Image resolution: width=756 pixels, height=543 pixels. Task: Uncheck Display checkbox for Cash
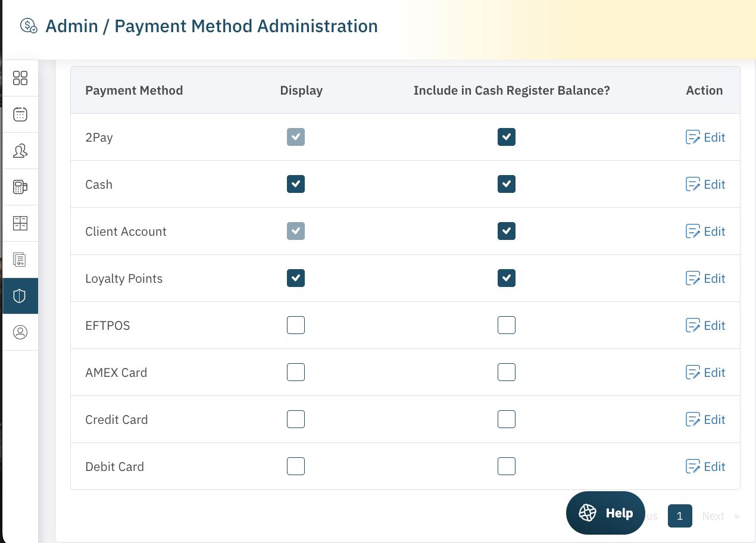point(296,184)
